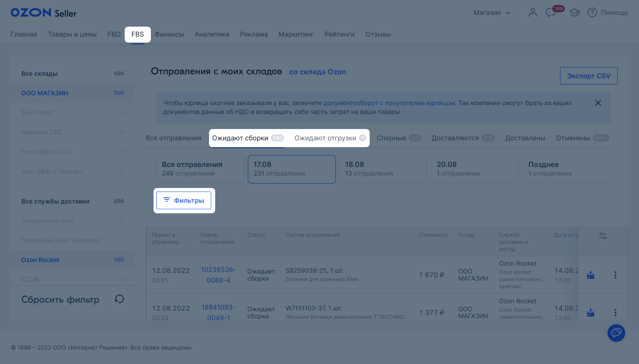The image size is (639, 364).
Task: Open more menu for shipment 18941093-0049-1
Action: point(615,313)
